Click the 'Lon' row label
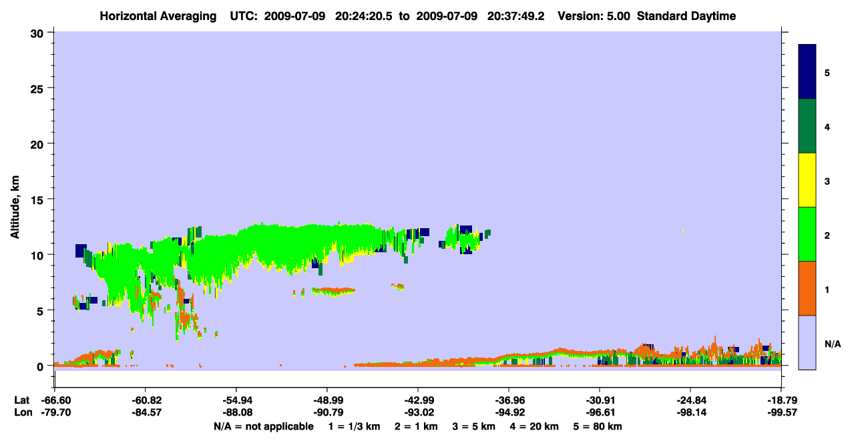 [x=22, y=412]
